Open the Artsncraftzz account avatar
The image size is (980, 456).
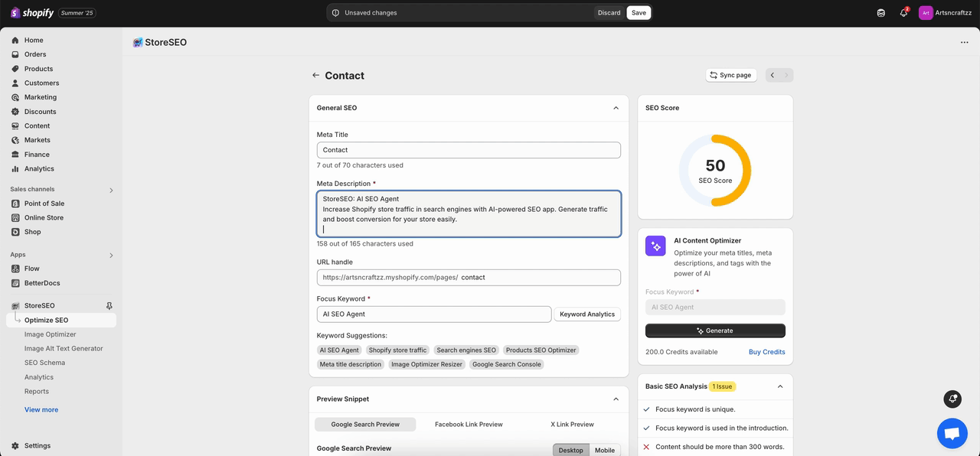[x=926, y=12]
